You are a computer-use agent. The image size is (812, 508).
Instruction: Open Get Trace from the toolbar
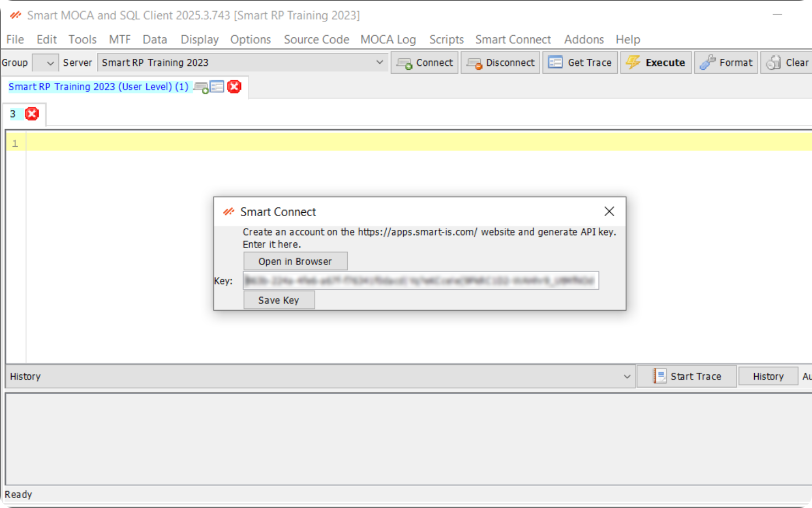(x=555, y=62)
